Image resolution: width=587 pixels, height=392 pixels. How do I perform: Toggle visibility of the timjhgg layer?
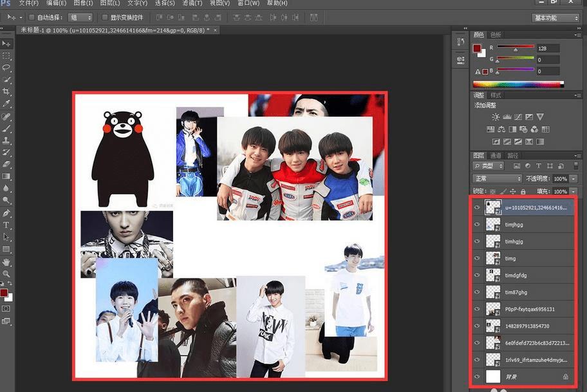tap(477, 225)
